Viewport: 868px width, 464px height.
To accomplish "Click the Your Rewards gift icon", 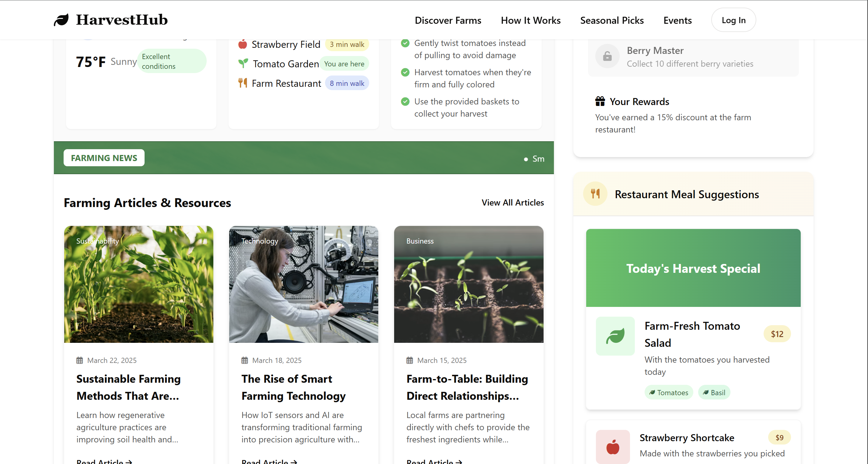I will pos(600,101).
